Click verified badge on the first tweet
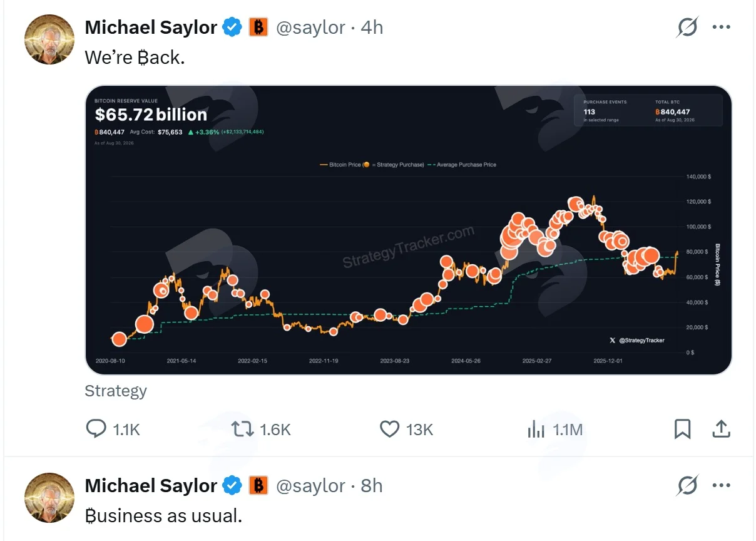Image resolution: width=756 pixels, height=541 pixels. pyautogui.click(x=233, y=28)
